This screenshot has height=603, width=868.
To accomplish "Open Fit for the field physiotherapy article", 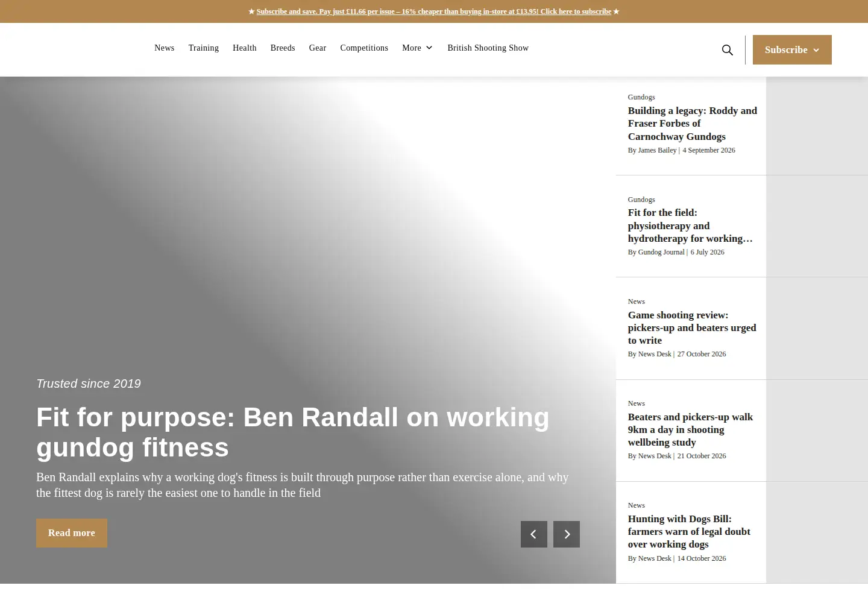I will pos(691,226).
